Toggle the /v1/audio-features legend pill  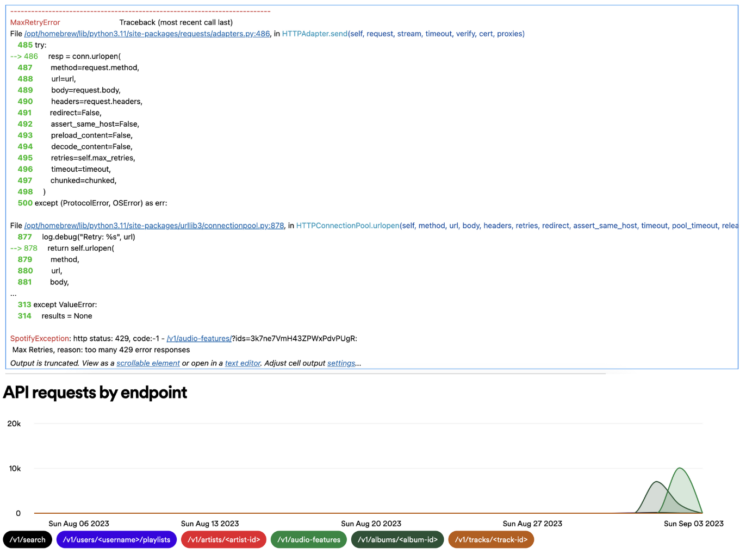(309, 540)
